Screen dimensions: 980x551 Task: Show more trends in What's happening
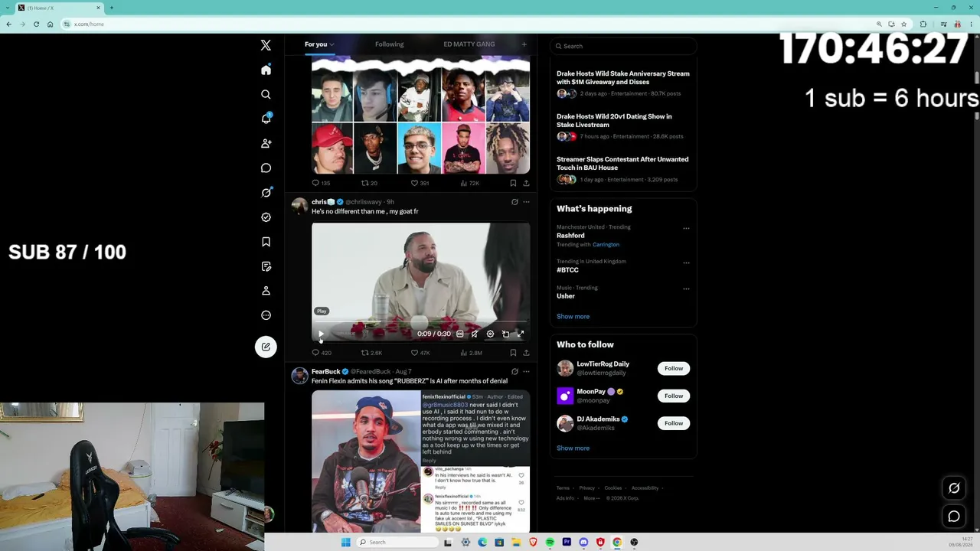pyautogui.click(x=573, y=317)
